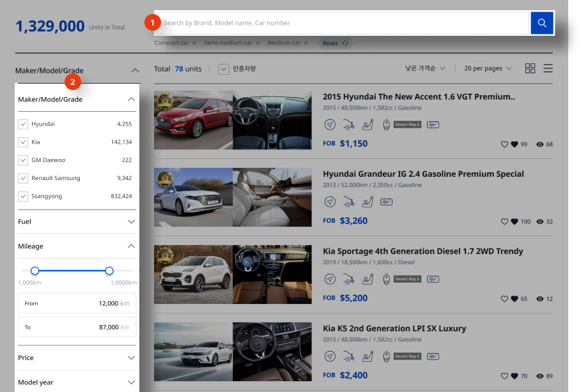The width and height of the screenshot is (581, 392).
Task: Open Hyundai Grandeur IG 2.4 listing title
Action: coord(423,174)
